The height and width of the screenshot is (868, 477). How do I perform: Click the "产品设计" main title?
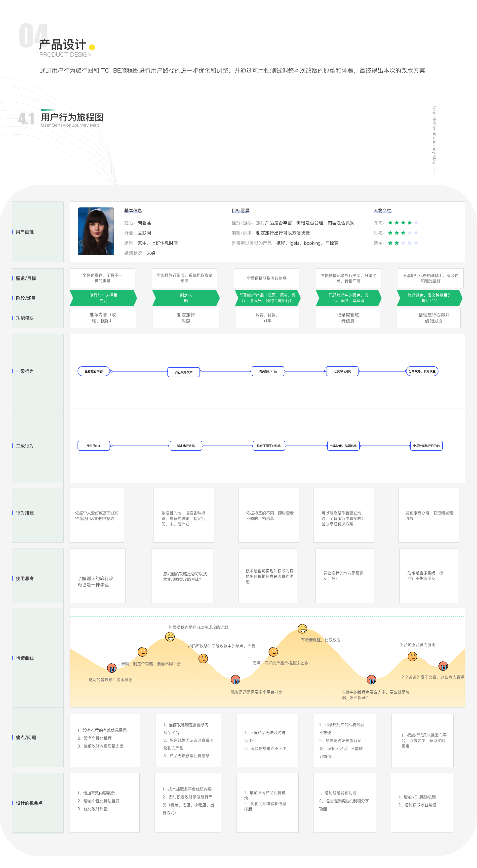[x=63, y=44]
